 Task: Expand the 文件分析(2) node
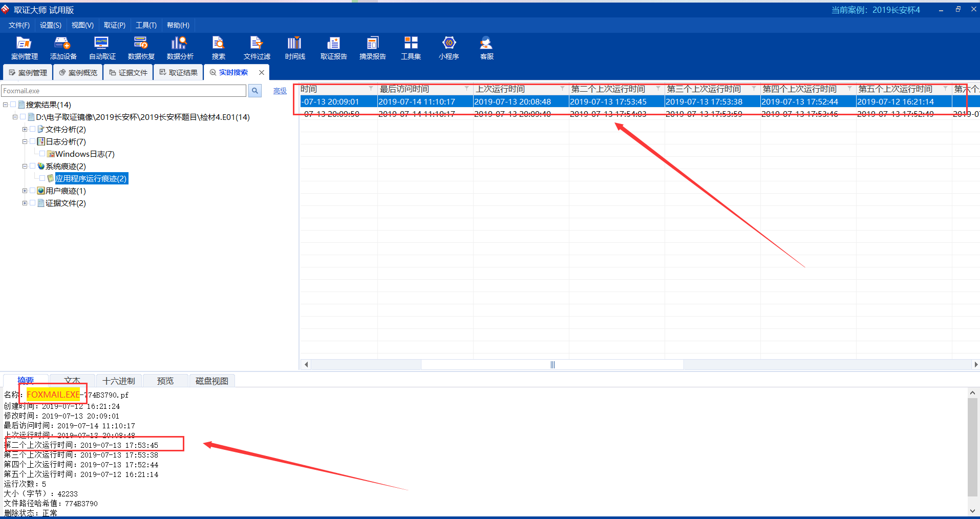(25, 129)
